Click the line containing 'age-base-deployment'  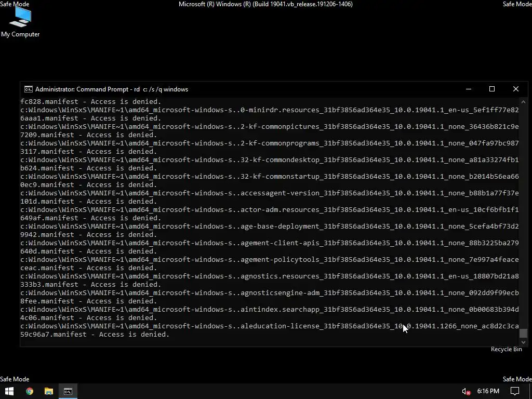pos(270,227)
